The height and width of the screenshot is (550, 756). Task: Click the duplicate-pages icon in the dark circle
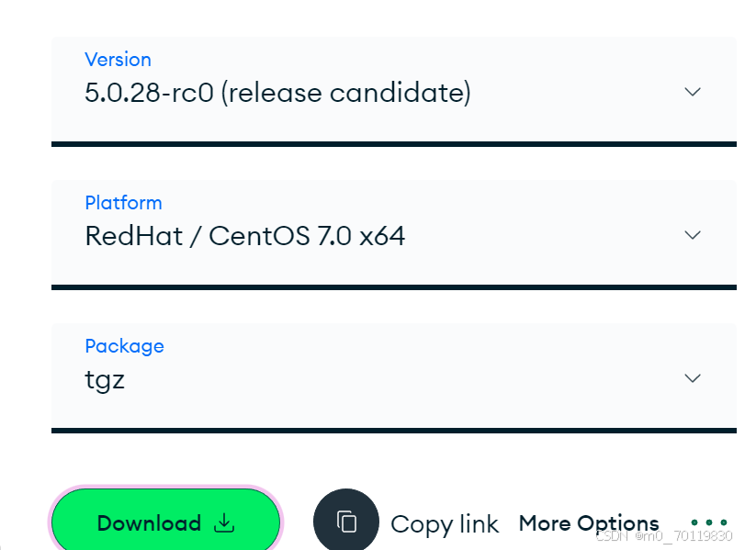[x=347, y=522]
